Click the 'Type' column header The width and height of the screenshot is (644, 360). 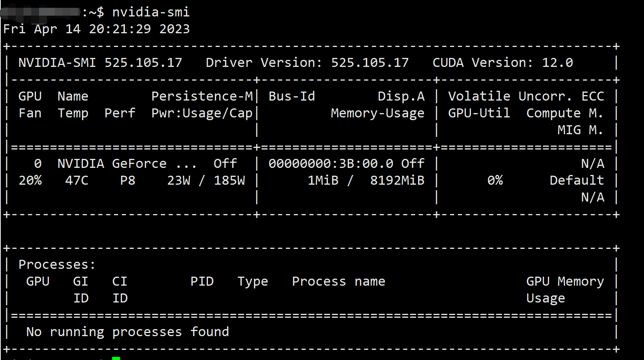pyautogui.click(x=253, y=282)
